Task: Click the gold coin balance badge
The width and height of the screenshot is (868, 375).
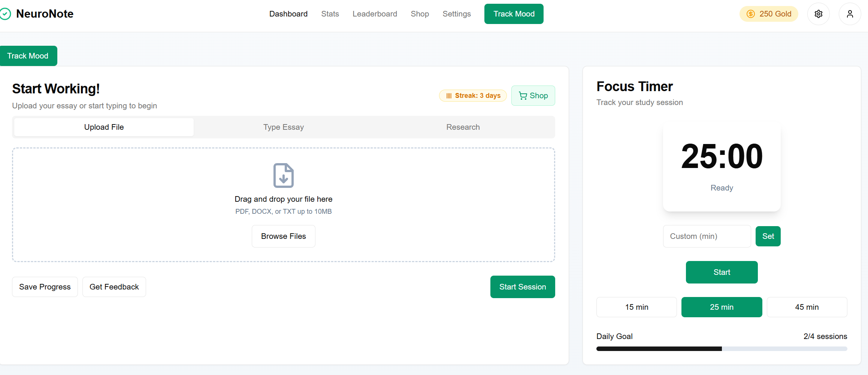Action: pos(769,14)
